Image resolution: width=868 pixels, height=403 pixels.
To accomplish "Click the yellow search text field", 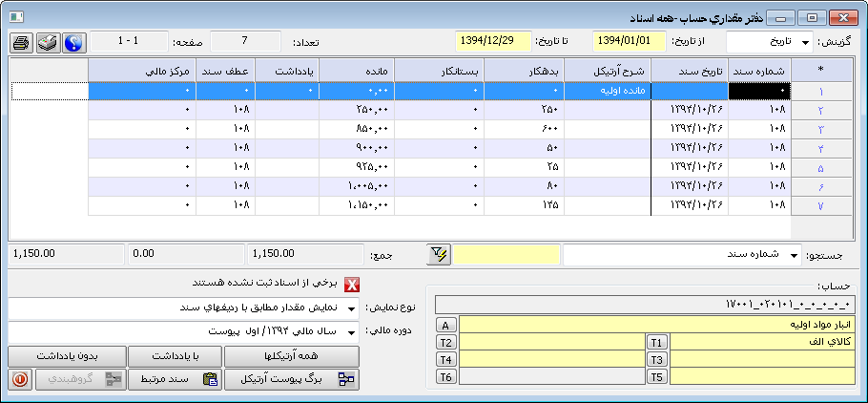I will pyautogui.click(x=505, y=254).
